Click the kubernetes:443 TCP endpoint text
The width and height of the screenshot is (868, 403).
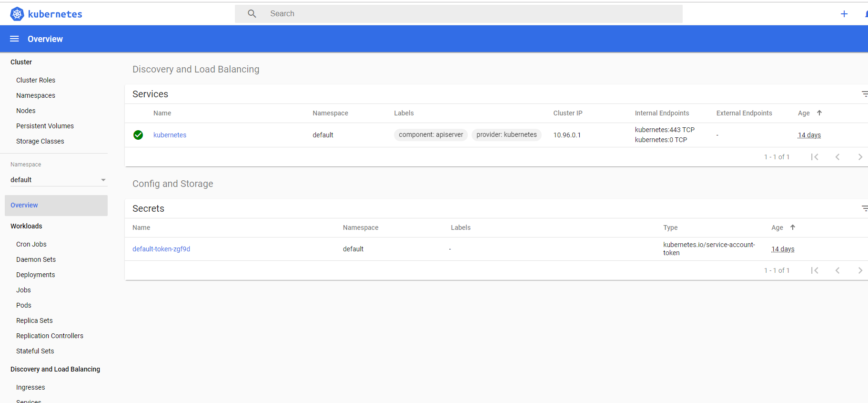[665, 130]
